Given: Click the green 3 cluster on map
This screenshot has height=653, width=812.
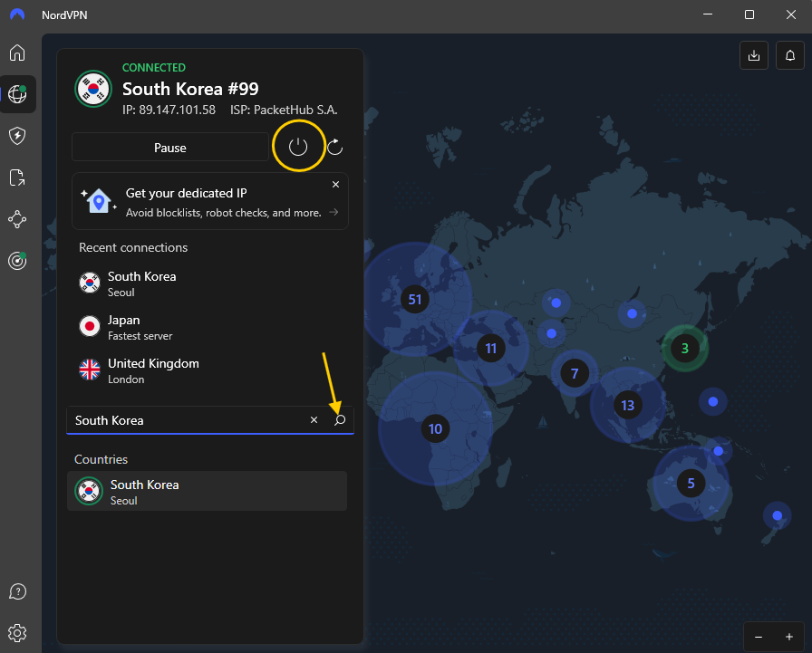Looking at the screenshot, I should (x=685, y=348).
